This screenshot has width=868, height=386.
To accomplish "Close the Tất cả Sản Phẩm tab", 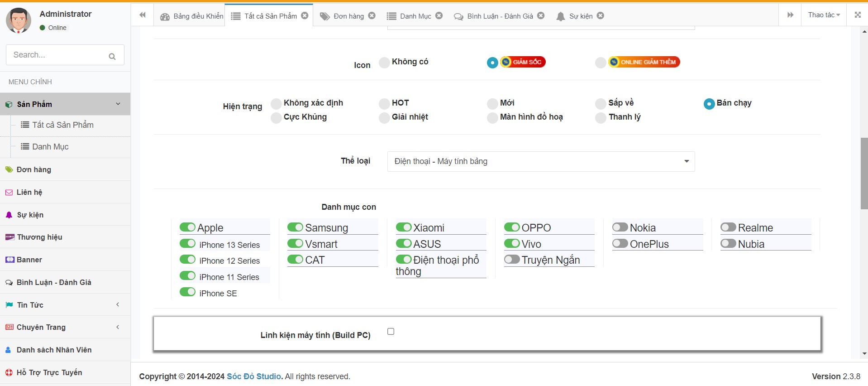I will click(x=305, y=15).
